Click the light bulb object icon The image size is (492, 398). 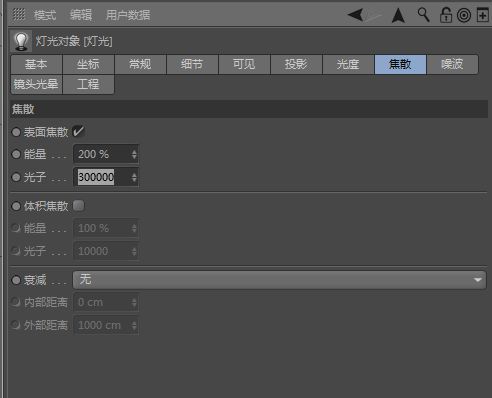pyautogui.click(x=21, y=41)
